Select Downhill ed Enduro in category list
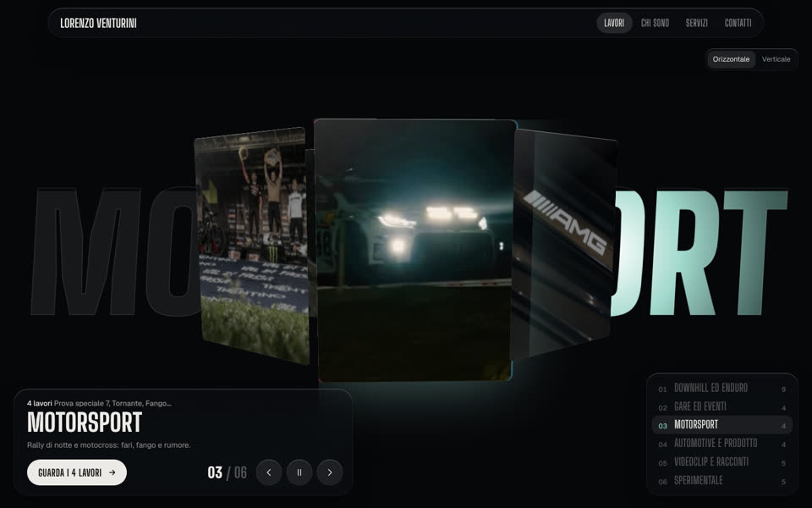The width and height of the screenshot is (812, 508). click(721, 388)
